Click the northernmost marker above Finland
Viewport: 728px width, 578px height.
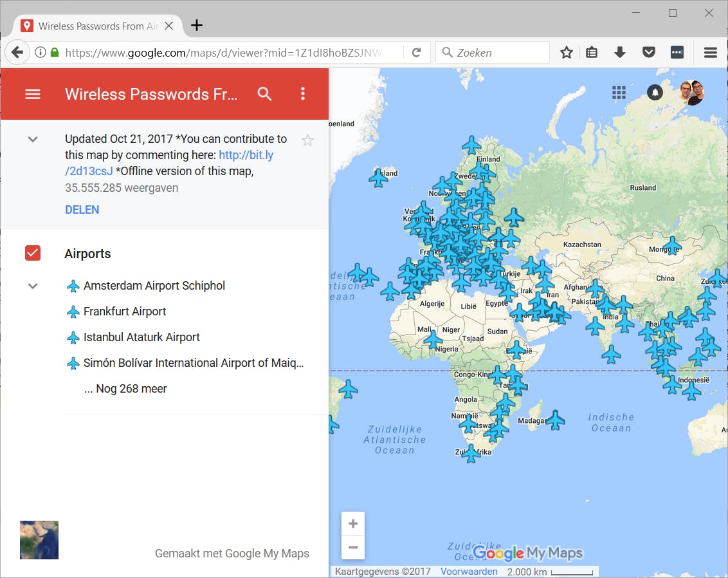[471, 145]
